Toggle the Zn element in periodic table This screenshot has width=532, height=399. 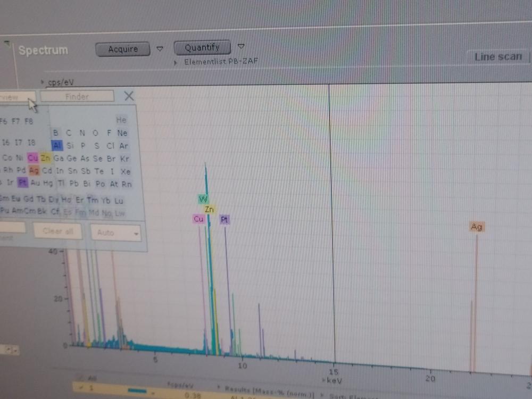pos(46,158)
